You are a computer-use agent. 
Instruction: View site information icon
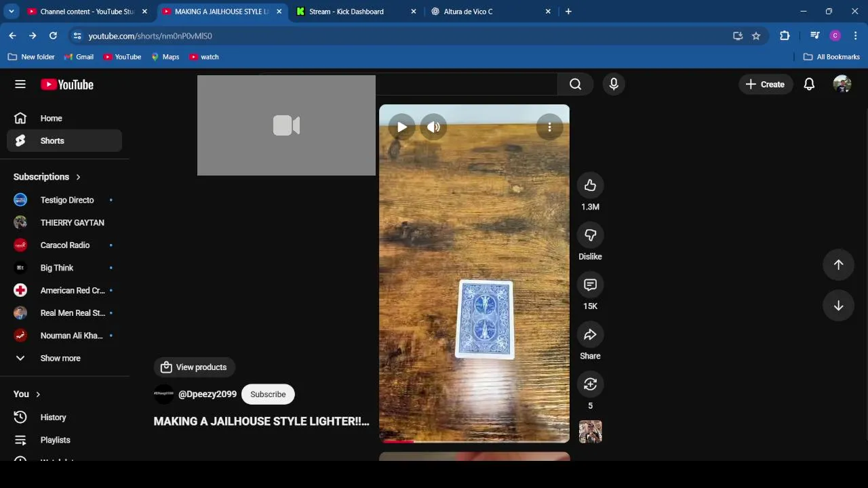click(77, 36)
